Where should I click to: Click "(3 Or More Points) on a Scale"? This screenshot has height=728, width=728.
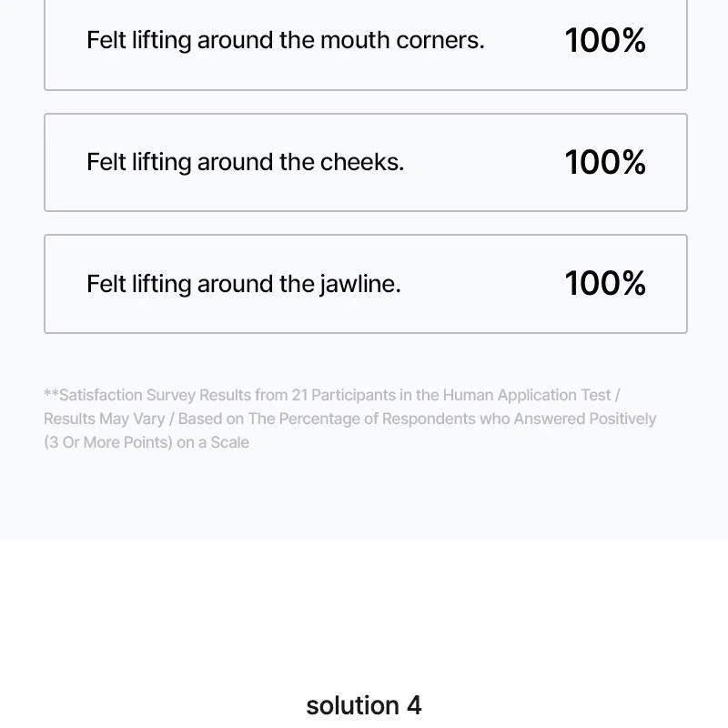[x=147, y=442]
